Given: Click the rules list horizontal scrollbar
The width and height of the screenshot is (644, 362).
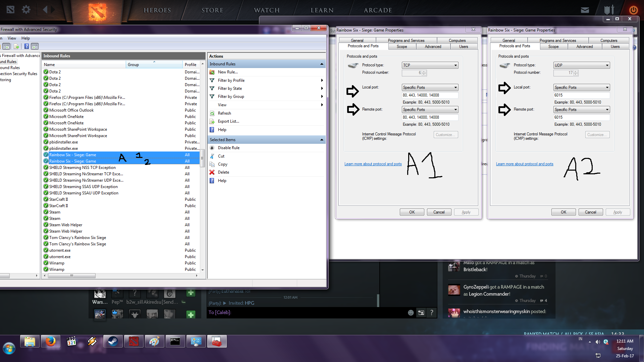Looking at the screenshot, I should 71,276.
